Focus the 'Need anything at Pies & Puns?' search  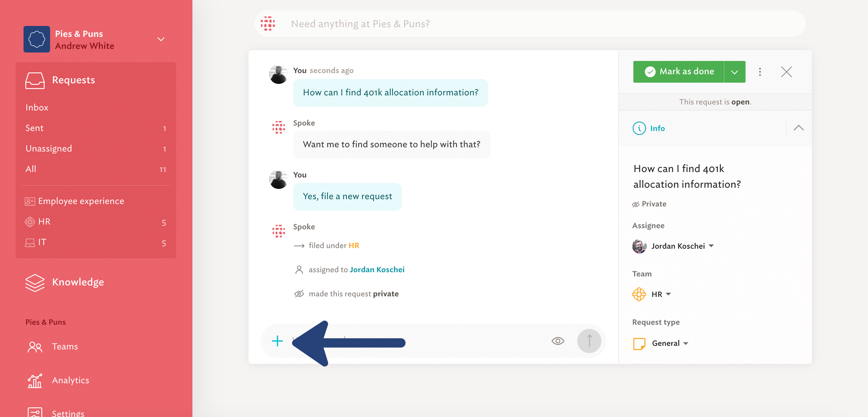click(x=530, y=24)
